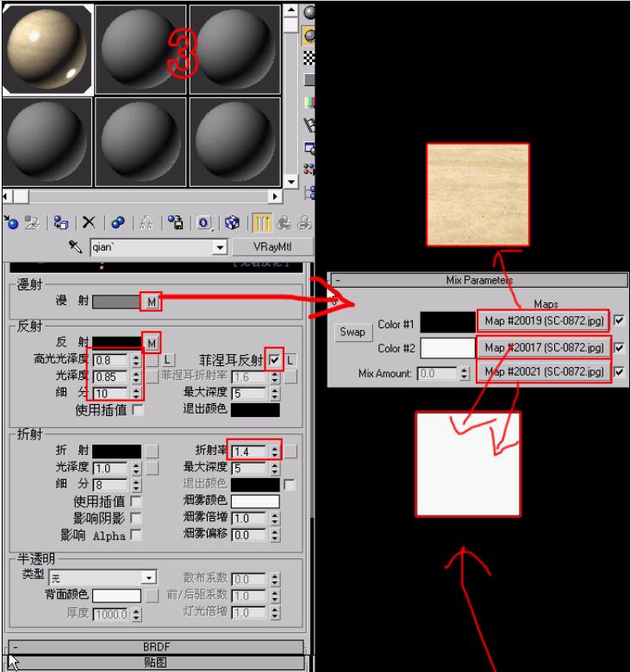630x672 pixels.
Task: Click the Make Unique material icon
Action: tap(146, 221)
